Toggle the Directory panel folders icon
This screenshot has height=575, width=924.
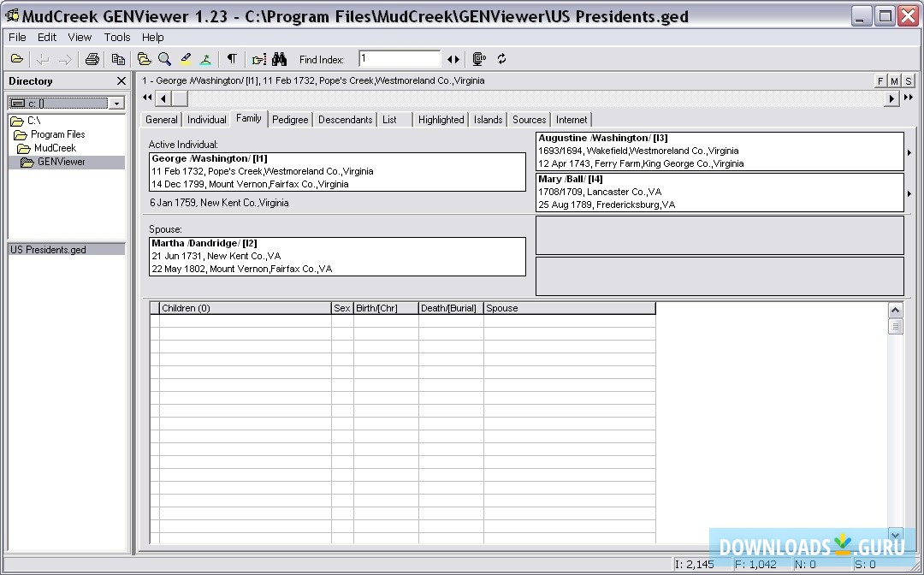(x=144, y=59)
